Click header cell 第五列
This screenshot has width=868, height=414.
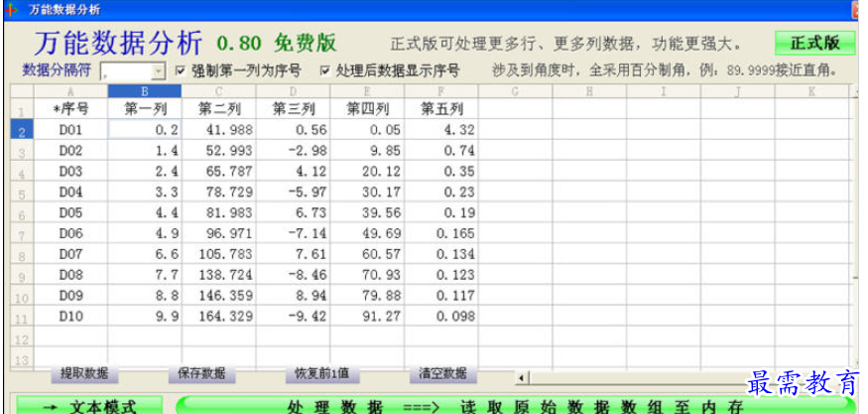click(441, 108)
